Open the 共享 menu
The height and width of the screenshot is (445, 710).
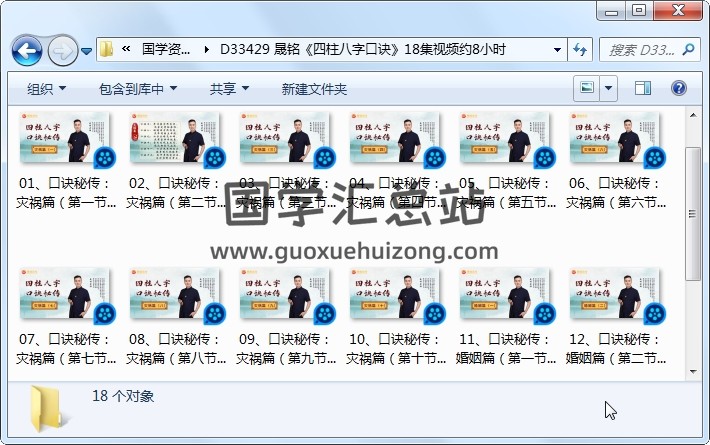229,89
